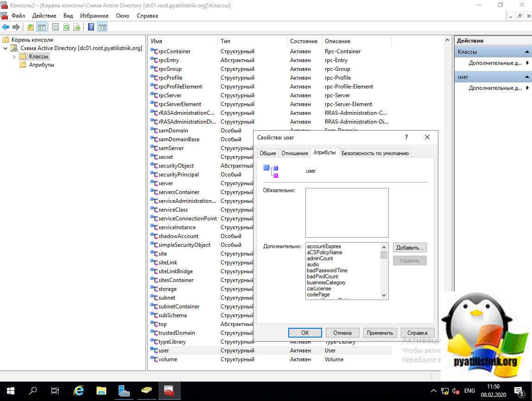
Task: Switch to the Отношения tab
Action: (295, 153)
